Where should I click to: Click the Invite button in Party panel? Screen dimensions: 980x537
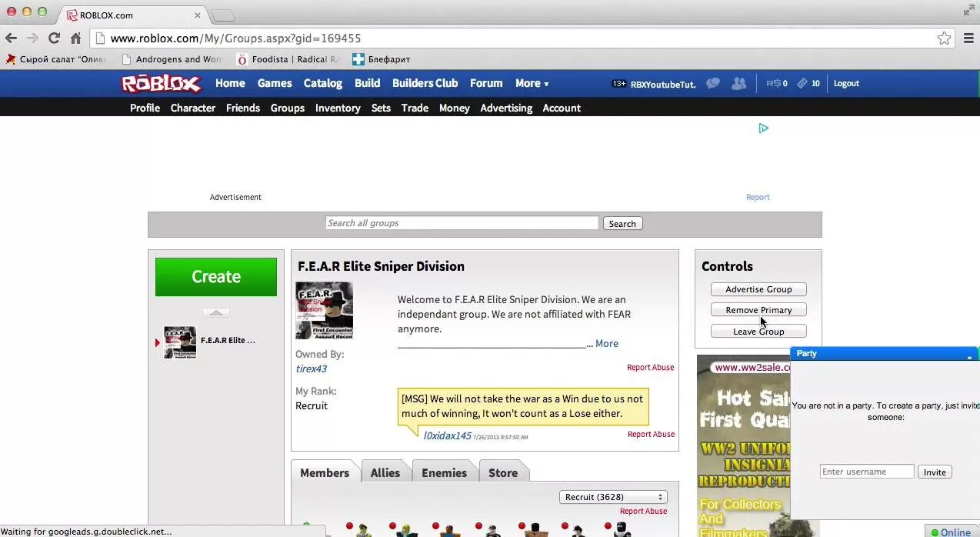point(935,472)
